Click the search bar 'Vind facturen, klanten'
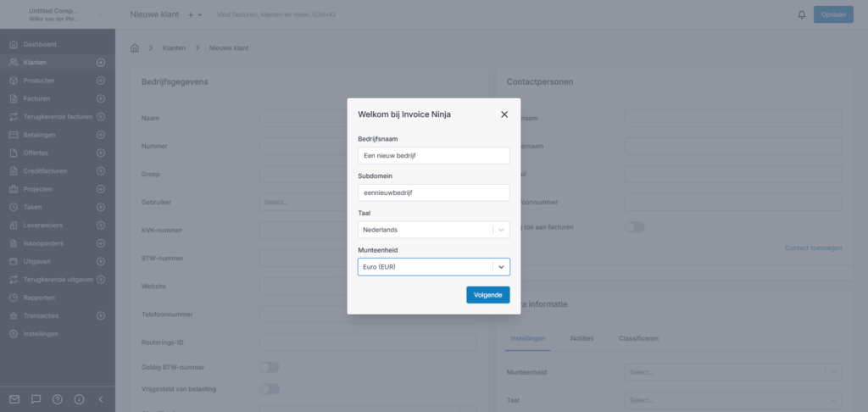Viewport: 868px width, 412px height. [275, 14]
